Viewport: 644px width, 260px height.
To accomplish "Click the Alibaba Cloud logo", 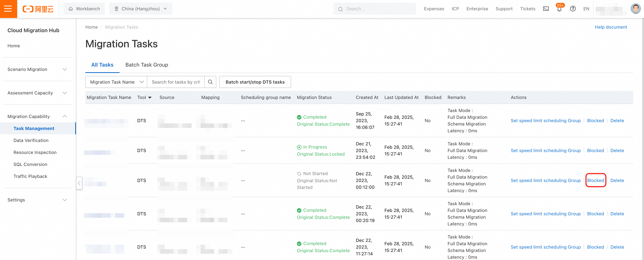I will [x=38, y=9].
